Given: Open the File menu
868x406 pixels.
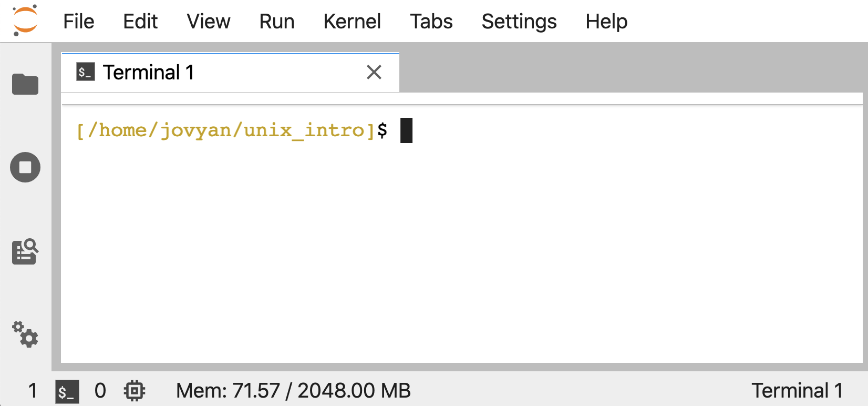Looking at the screenshot, I should pyautogui.click(x=79, y=22).
